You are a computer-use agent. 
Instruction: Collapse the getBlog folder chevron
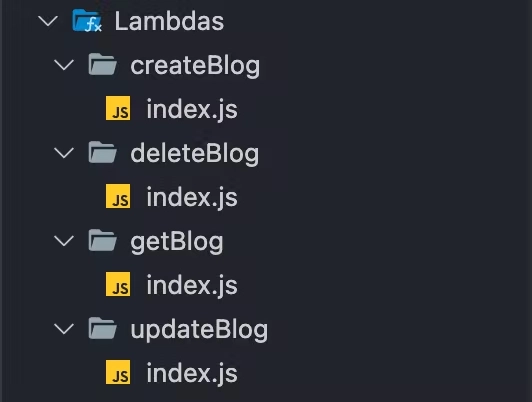point(64,241)
